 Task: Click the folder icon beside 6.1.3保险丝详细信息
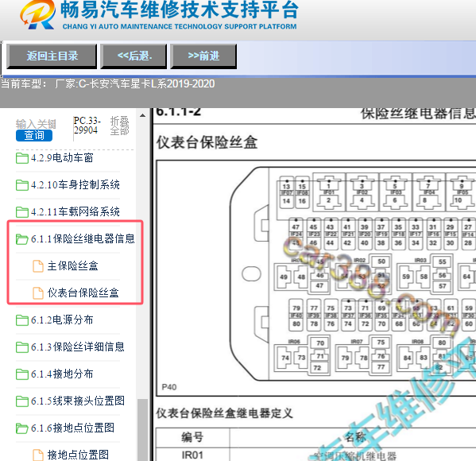[x=22, y=347]
